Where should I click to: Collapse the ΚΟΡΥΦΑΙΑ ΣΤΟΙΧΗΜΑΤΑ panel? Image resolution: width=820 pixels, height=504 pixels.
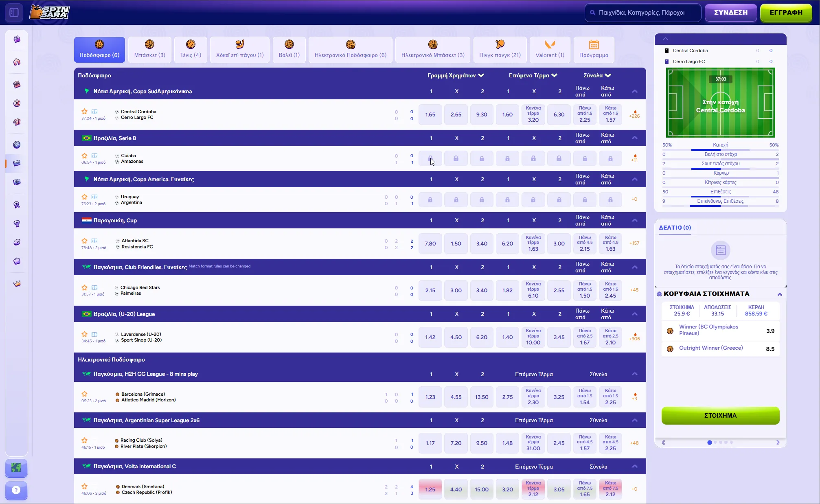coord(780,294)
